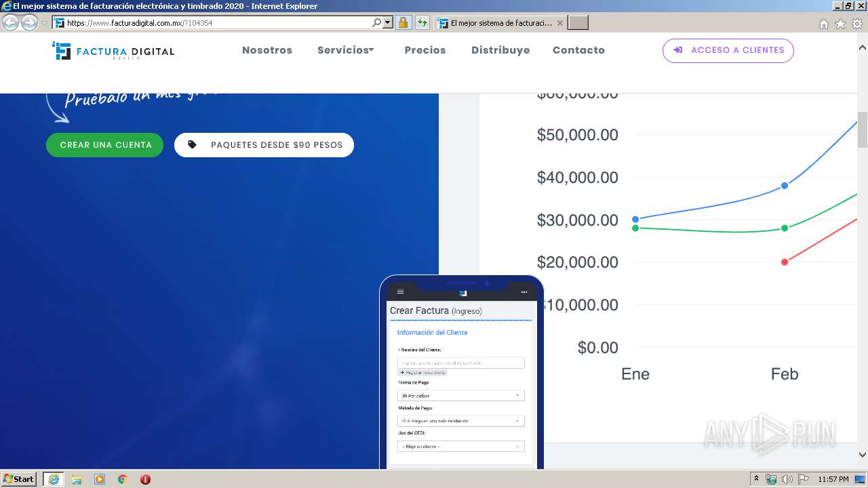Open the Uso del CFDI dropdown
Image resolution: width=868 pixels, height=488 pixels.
point(460,447)
